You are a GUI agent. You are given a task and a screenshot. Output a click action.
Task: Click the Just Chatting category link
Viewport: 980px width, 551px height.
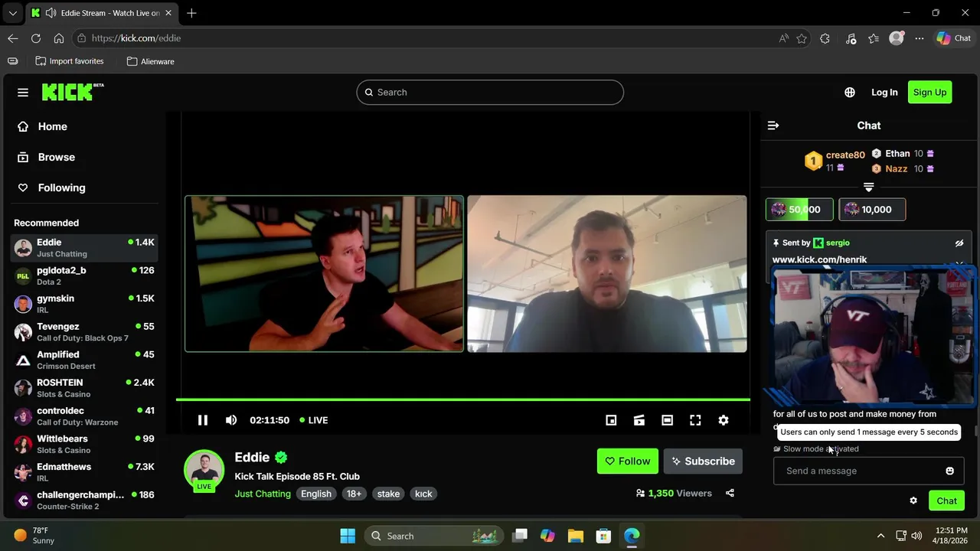263,494
